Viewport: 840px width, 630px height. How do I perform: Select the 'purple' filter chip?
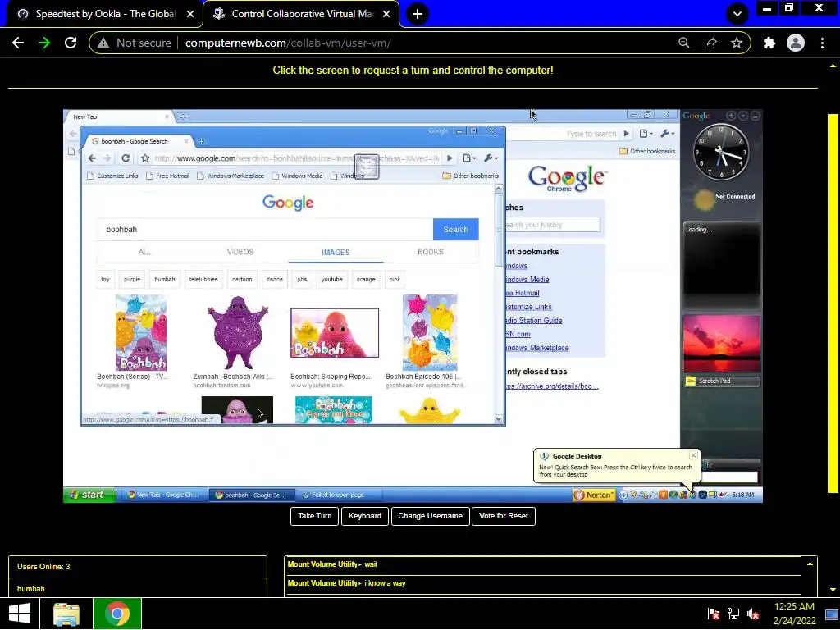click(132, 279)
